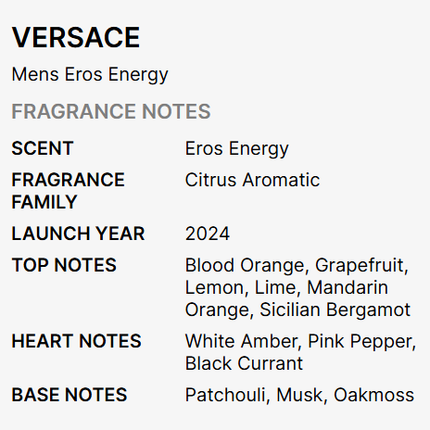
Task: Click the Black Currant heart note
Action: pos(244,363)
